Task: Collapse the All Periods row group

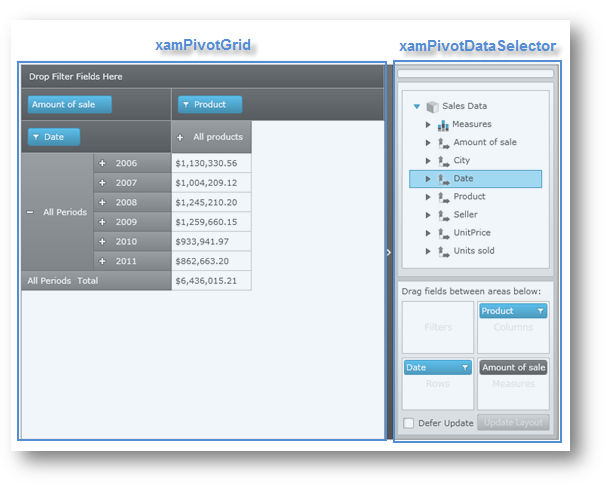Action: [30, 212]
